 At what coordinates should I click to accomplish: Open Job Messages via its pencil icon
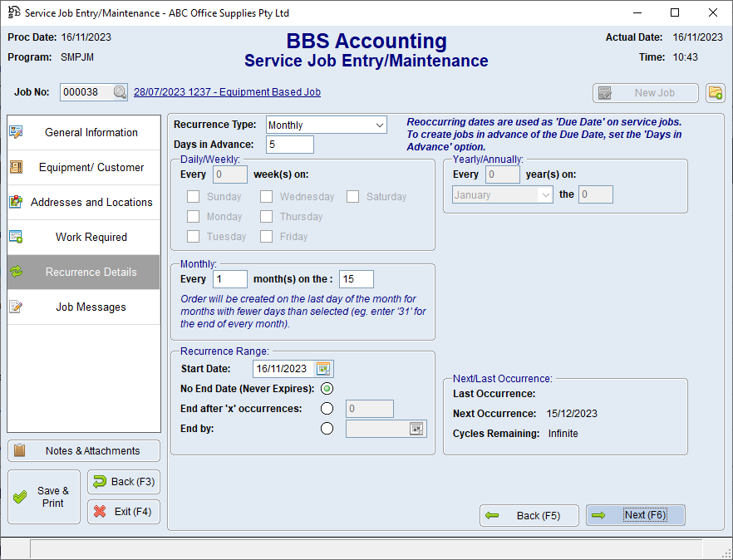[17, 307]
